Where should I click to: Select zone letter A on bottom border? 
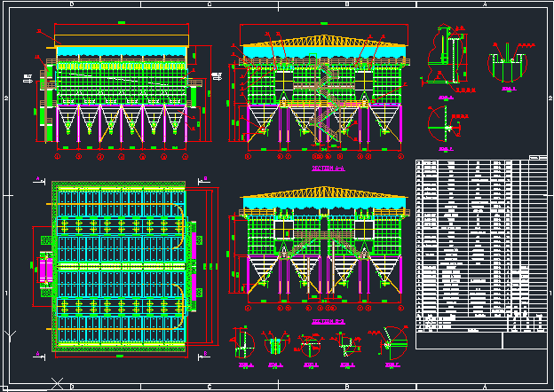[x=485, y=387]
